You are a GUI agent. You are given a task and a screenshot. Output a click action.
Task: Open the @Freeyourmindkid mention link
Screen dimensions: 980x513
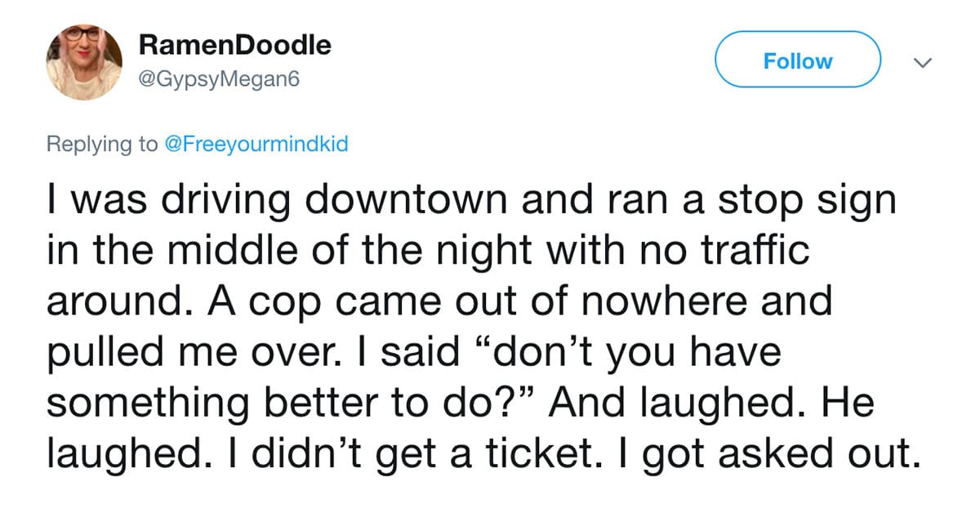point(256,145)
